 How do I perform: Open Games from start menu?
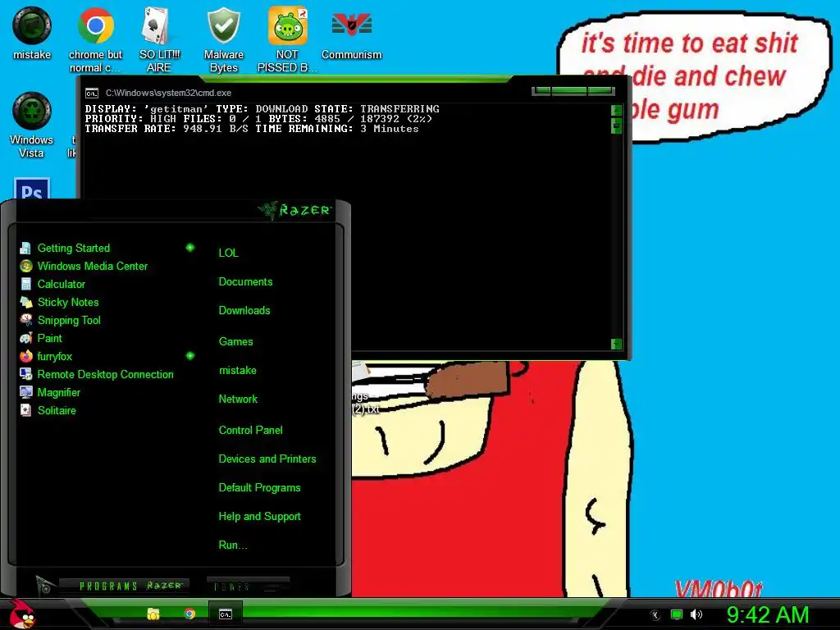click(x=235, y=342)
